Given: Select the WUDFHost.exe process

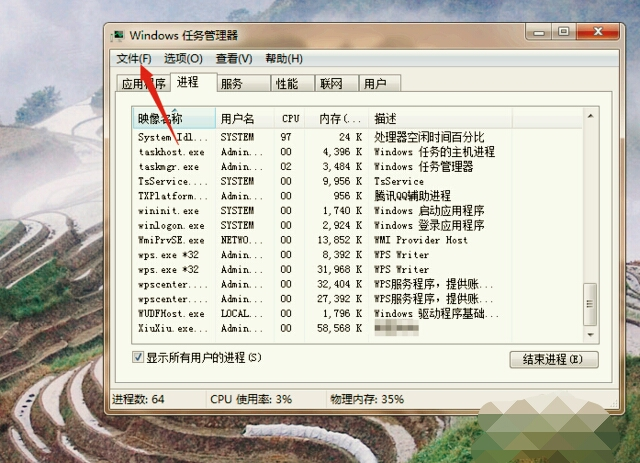Looking at the screenshot, I should (358, 314).
